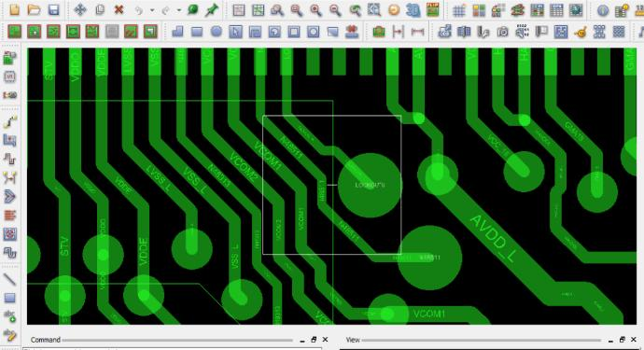Image resolution: width=644 pixels, height=350 pixels.
Task: Click the layer priority shadow icon
Action: 497,10
